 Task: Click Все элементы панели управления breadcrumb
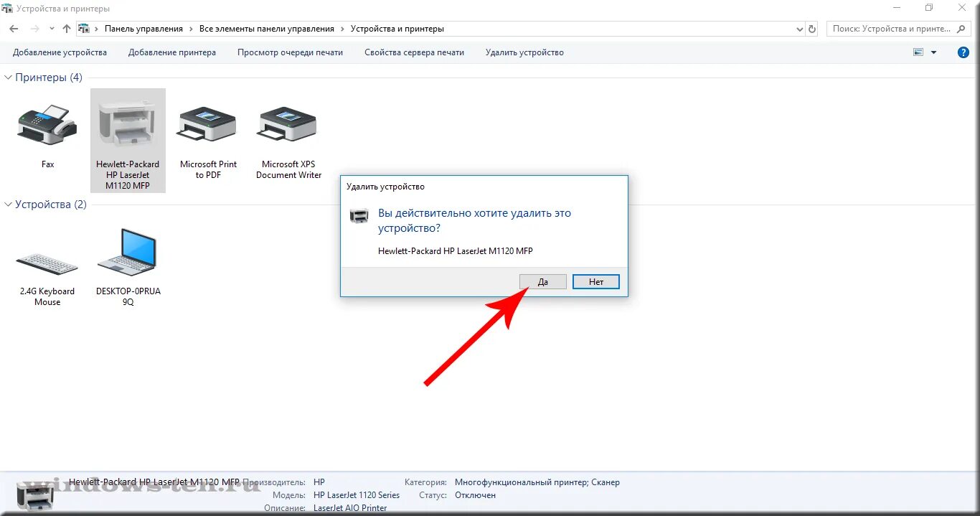click(x=267, y=29)
